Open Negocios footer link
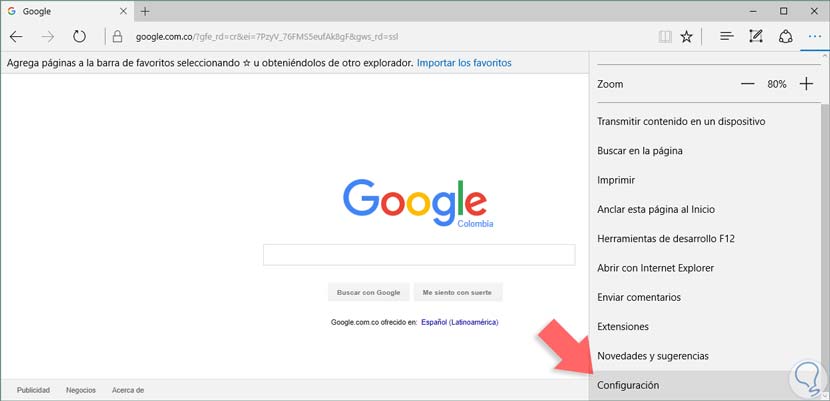The image size is (830, 401). (81, 390)
